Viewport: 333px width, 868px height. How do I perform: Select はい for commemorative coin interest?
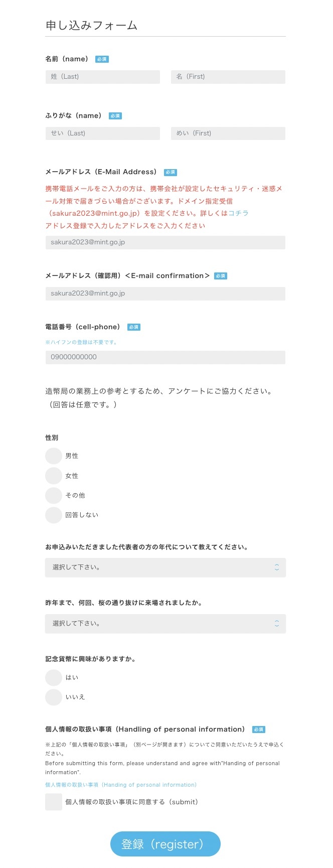[x=54, y=677]
